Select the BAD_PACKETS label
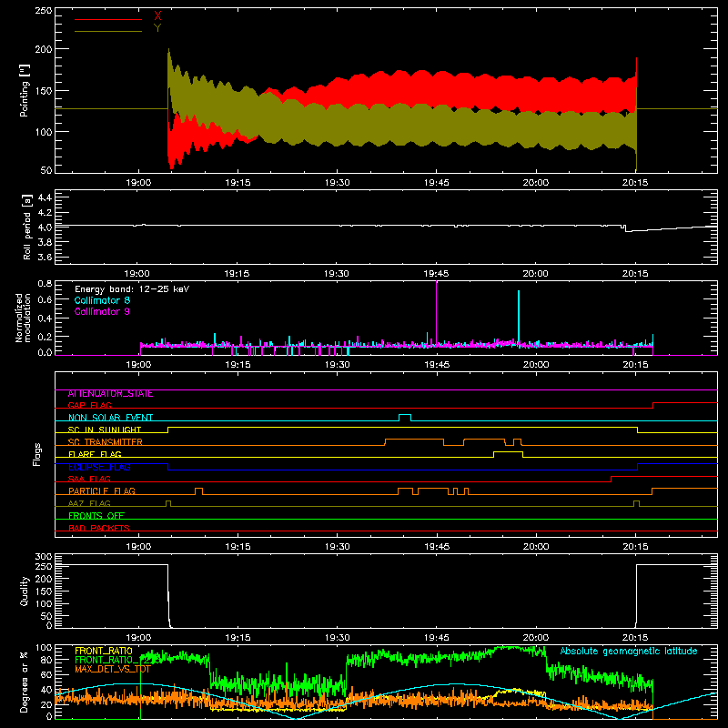Screen dimensions: 728x728 point(99,528)
